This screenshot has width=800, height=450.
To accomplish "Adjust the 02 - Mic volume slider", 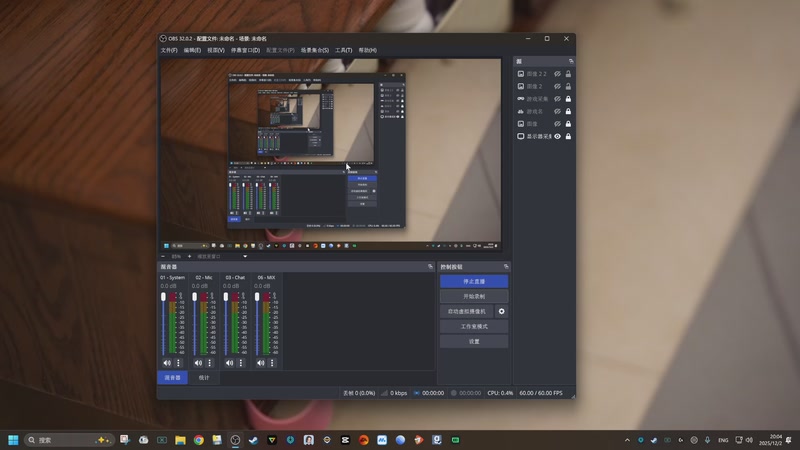I will click(x=194, y=324).
